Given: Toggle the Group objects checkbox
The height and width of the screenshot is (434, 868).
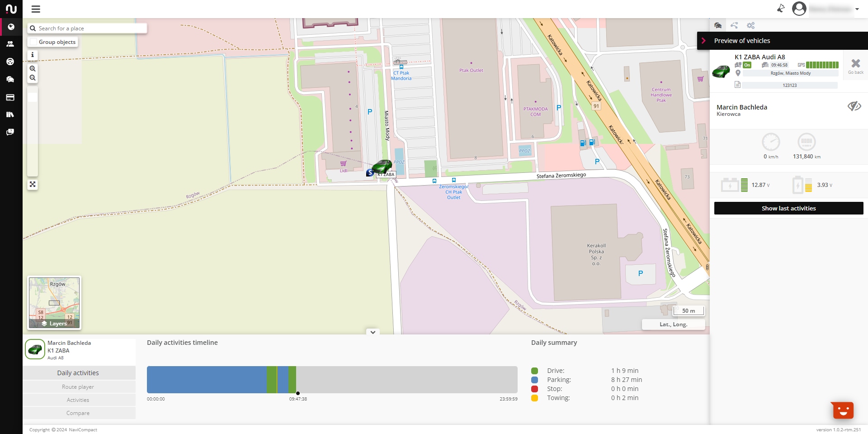Looking at the screenshot, I should point(33,42).
